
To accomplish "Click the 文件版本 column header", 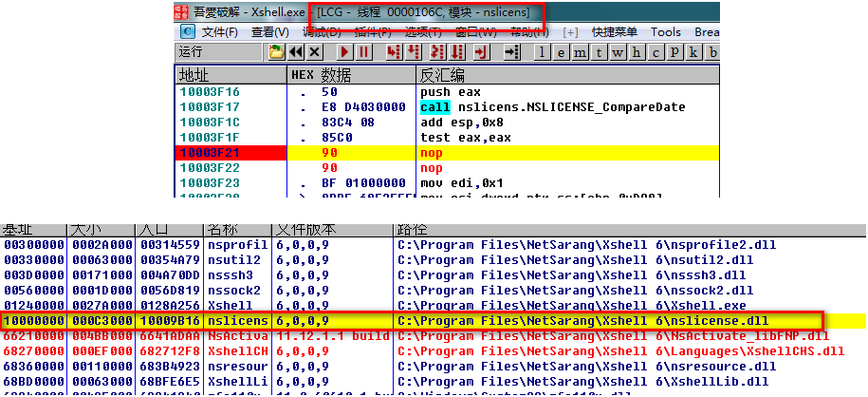I will pyautogui.click(x=332, y=229).
